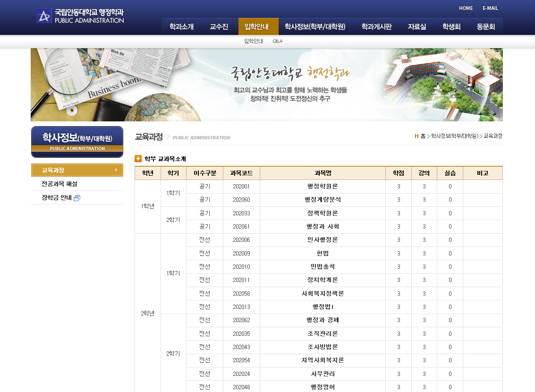
Task: Select 교육과정 in the sidebar
Action: [x=77, y=170]
